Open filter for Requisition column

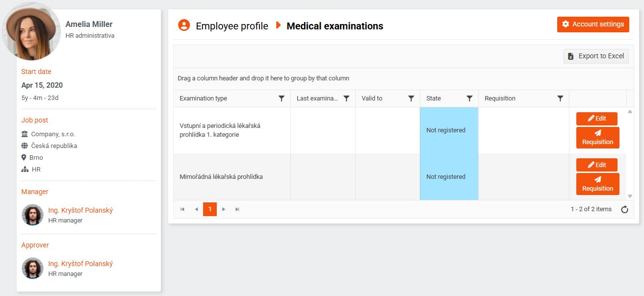(560, 99)
